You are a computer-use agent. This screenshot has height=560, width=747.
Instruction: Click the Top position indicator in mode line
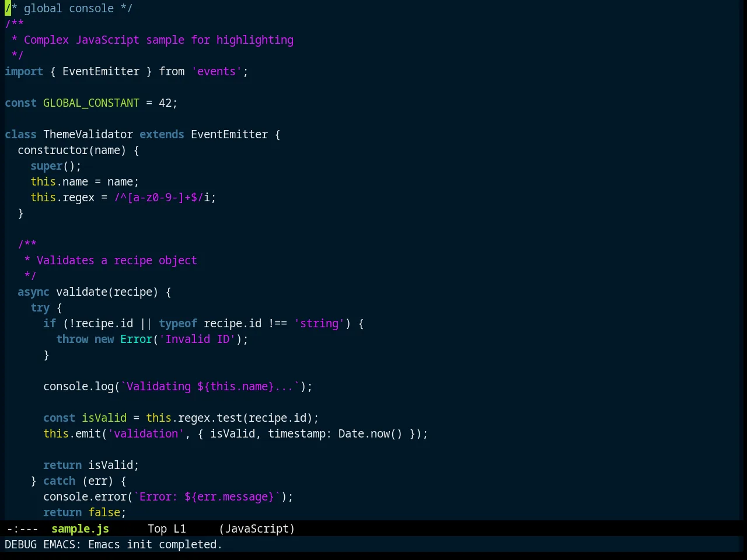(x=157, y=528)
